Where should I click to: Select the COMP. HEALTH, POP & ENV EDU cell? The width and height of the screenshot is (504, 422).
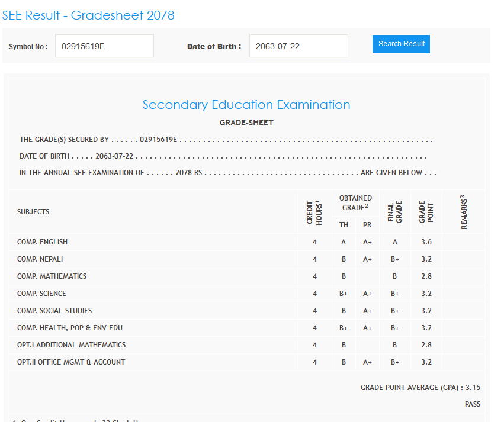70,328
